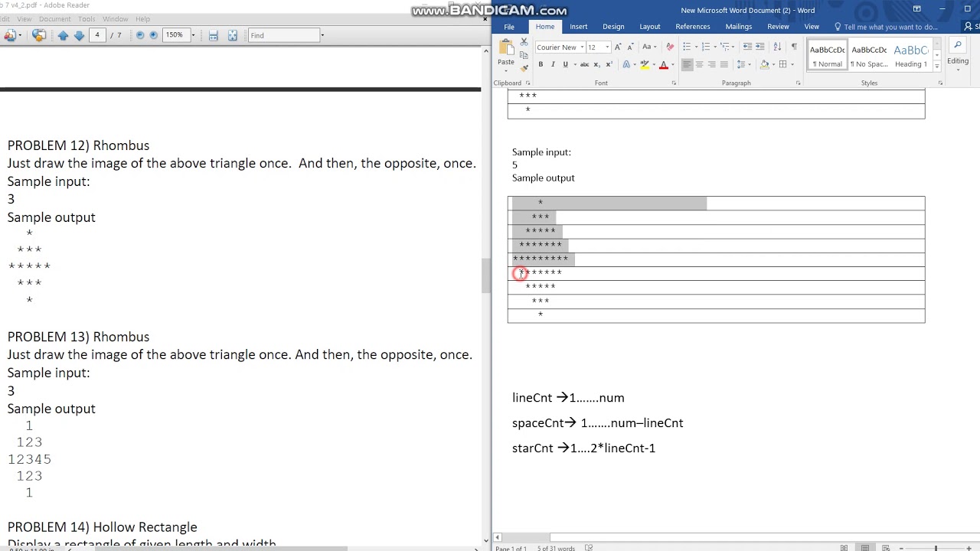
Task: Open View menu in Adobe Reader
Action: (24, 18)
